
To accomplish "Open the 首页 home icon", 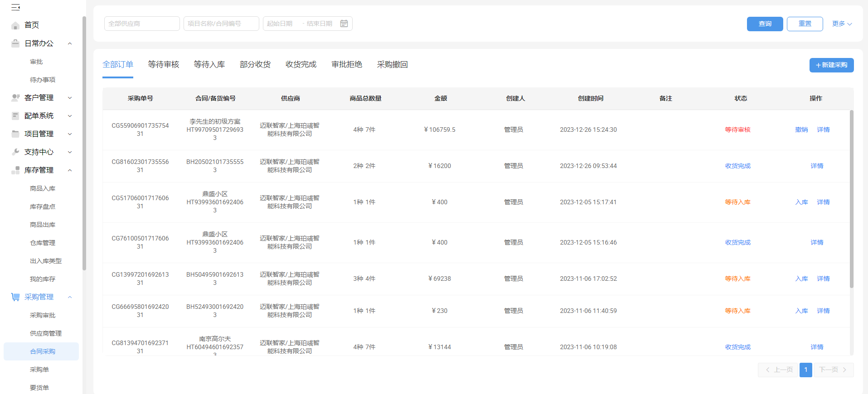I will 15,25.
